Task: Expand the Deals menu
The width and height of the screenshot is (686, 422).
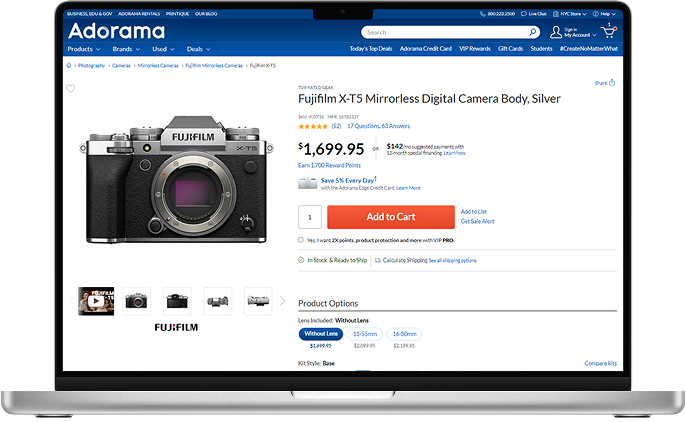Action: [x=199, y=49]
